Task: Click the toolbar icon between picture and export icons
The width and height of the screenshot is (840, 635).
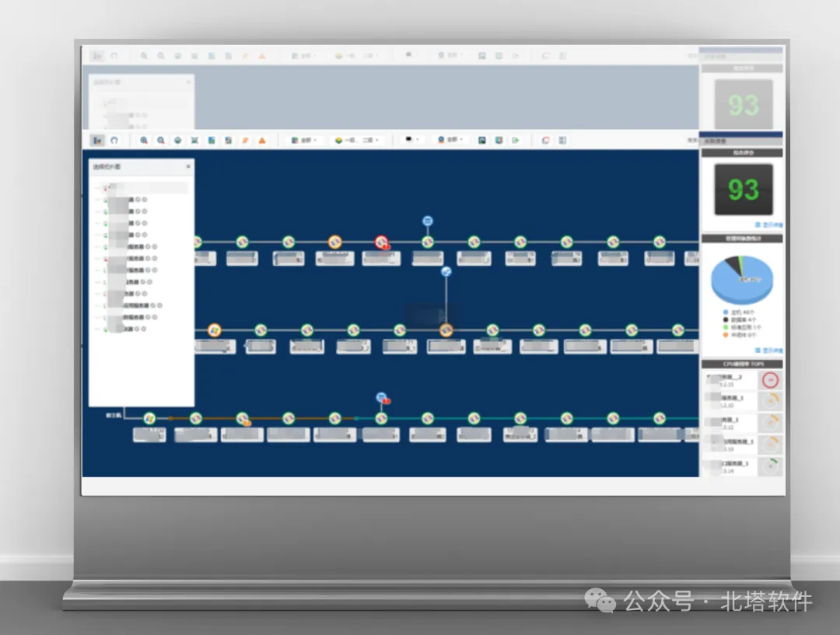Action: click(x=499, y=140)
